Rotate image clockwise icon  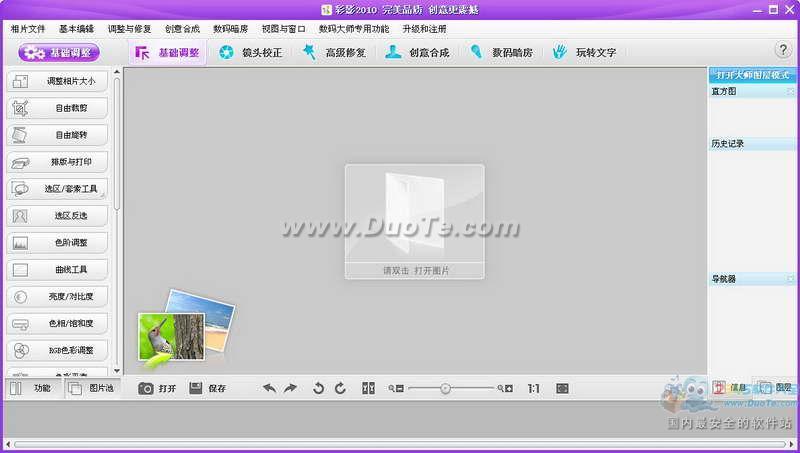tap(340, 389)
